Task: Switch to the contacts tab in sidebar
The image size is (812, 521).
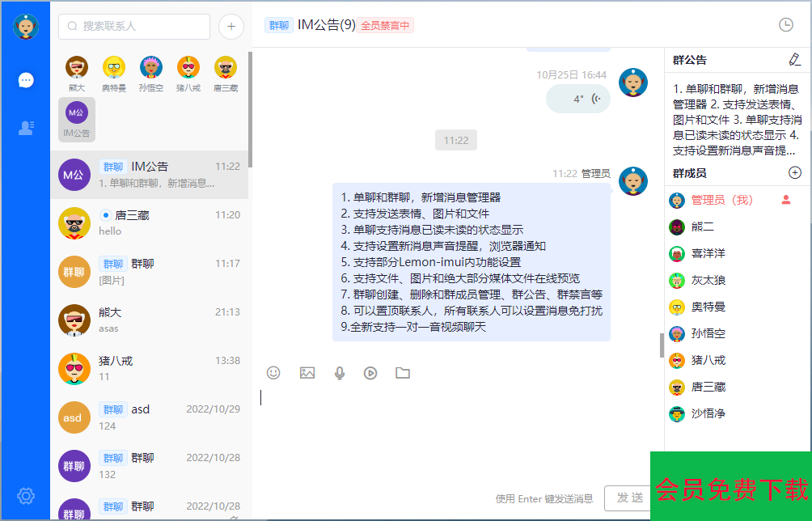Action: (x=26, y=127)
